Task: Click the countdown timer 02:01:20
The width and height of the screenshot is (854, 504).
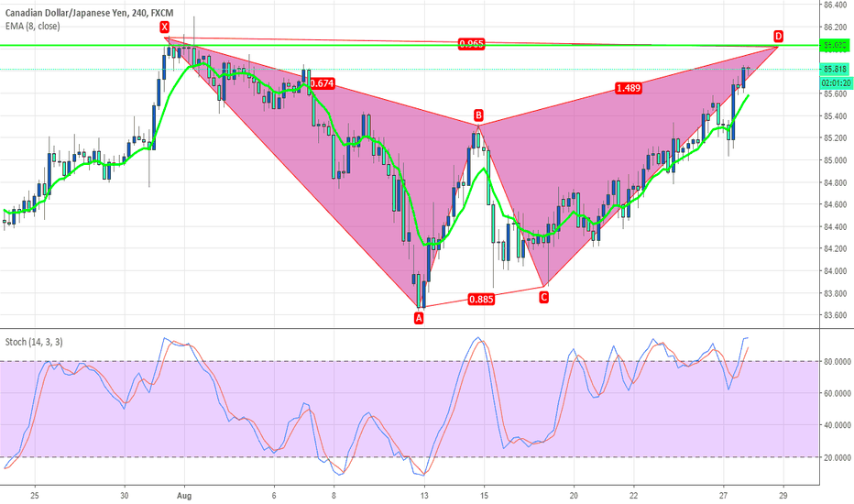Action: (835, 82)
